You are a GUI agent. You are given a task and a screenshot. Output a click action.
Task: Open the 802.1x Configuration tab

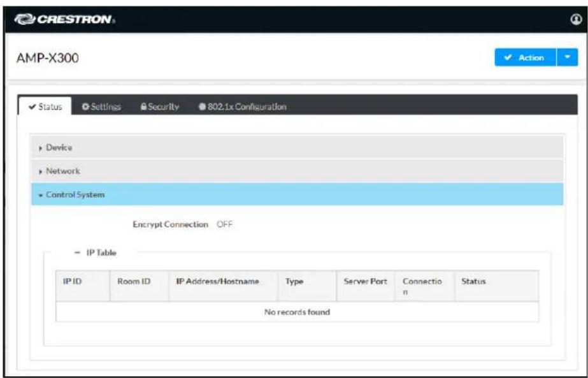click(243, 106)
